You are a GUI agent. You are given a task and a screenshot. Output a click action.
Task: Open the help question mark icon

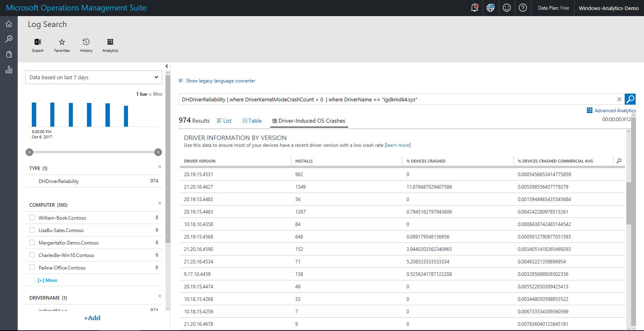523,8
